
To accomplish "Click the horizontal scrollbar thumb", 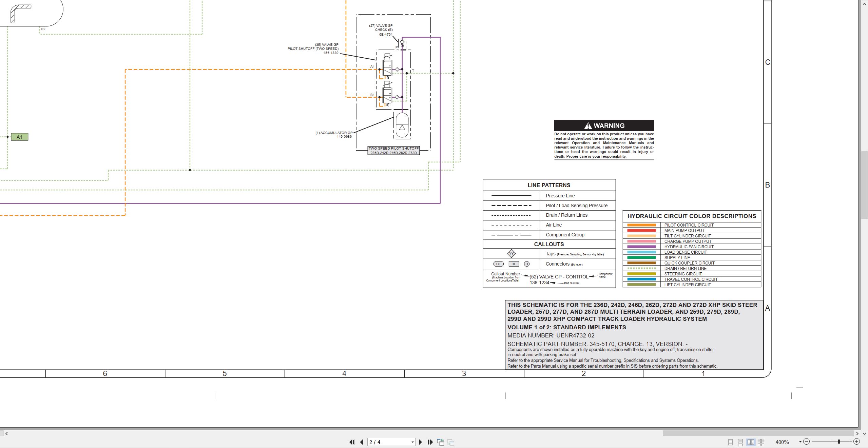I will [x=758, y=433].
